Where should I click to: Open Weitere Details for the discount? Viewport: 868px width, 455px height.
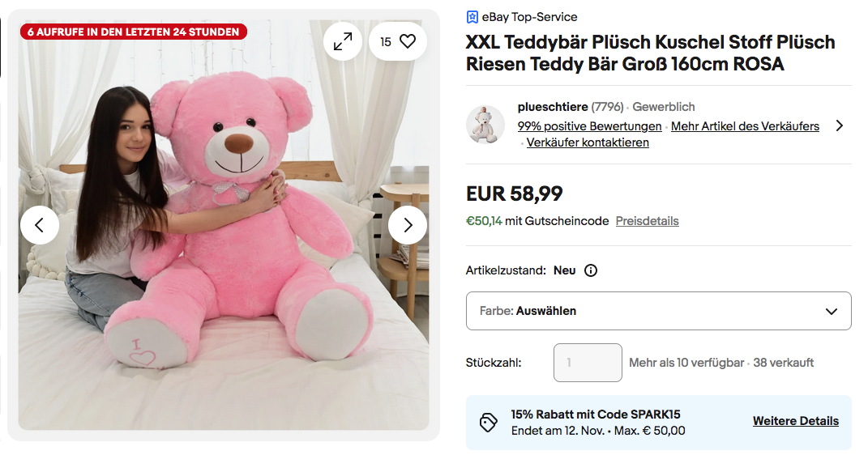(x=795, y=421)
